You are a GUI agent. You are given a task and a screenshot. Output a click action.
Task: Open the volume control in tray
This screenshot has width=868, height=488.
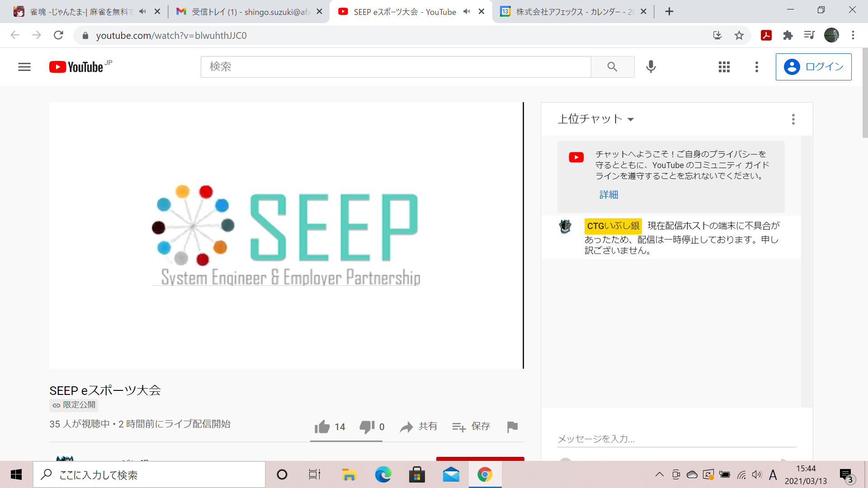coord(756,474)
